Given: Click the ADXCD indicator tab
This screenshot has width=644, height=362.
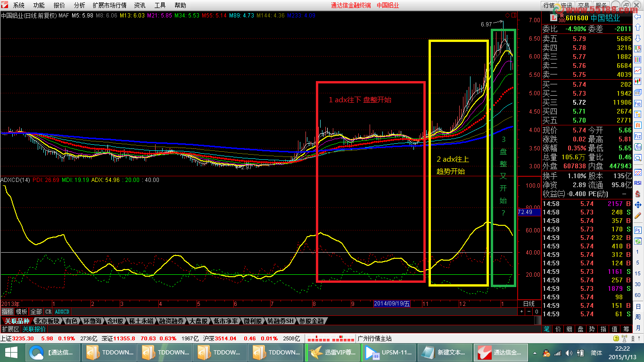Looking at the screenshot, I should point(62,312).
